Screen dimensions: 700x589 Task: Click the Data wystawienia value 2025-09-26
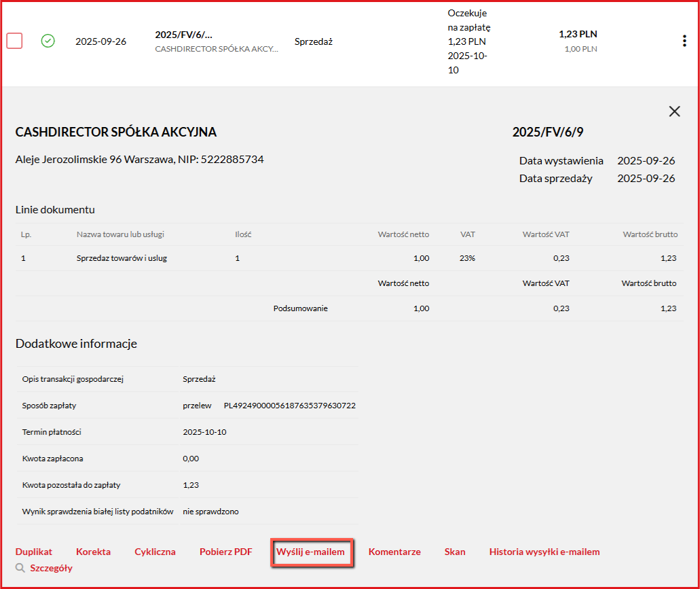pos(646,161)
